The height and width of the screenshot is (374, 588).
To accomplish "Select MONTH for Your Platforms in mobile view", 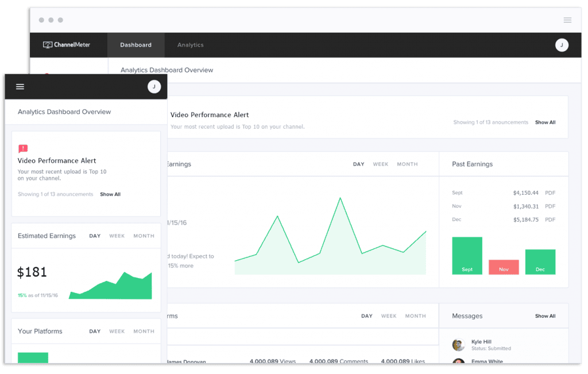I will pos(144,331).
